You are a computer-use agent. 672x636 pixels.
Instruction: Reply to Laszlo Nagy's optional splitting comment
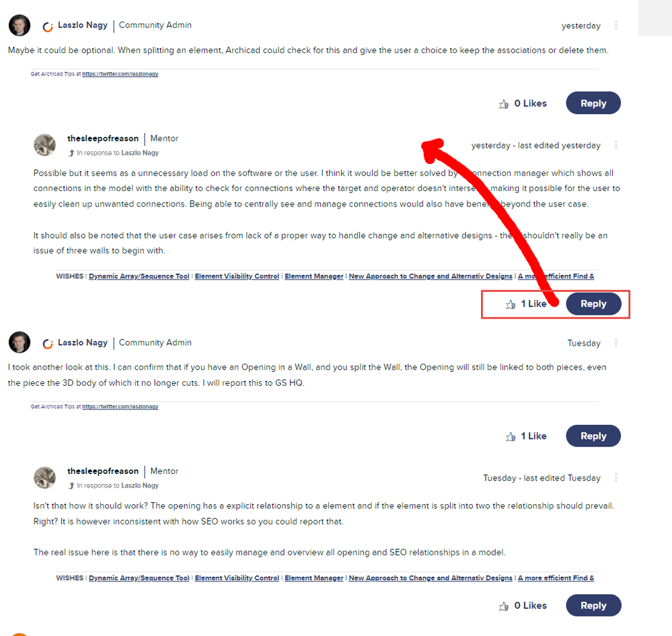[x=593, y=104]
